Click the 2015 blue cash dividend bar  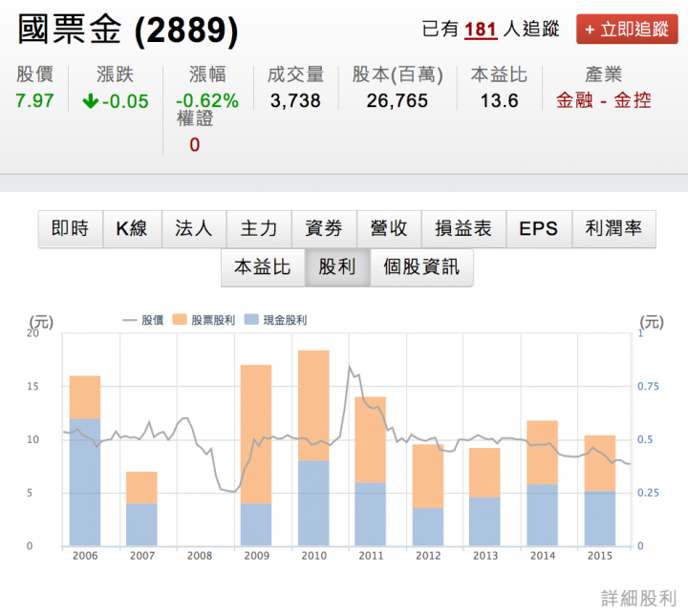(x=600, y=519)
